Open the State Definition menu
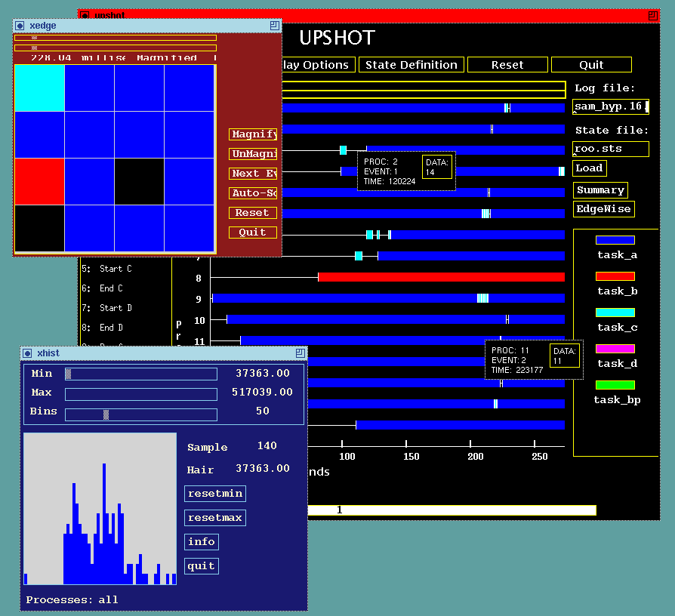The height and width of the screenshot is (616, 675). 411,65
